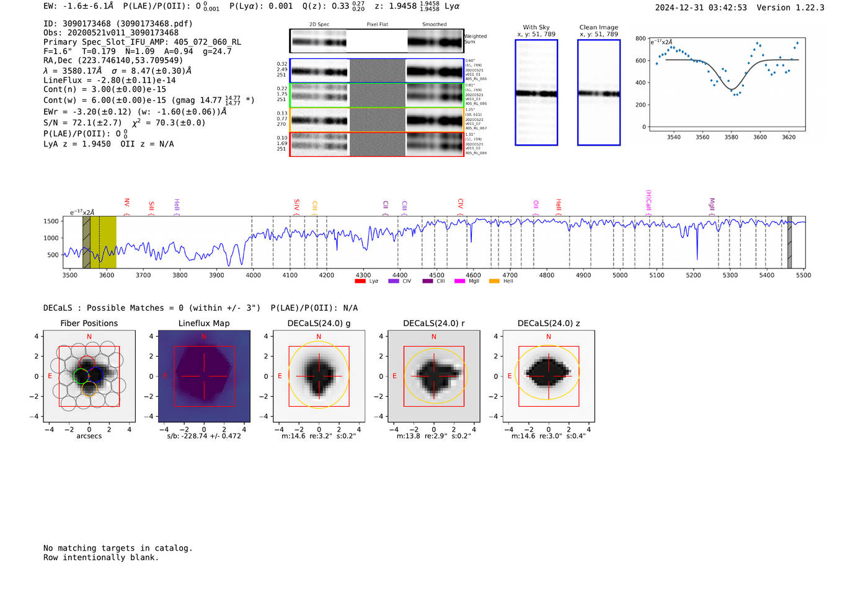Image resolution: width=868 pixels, height=591 pixels.
Task: Open the Lineflux Map panel
Action: (204, 376)
